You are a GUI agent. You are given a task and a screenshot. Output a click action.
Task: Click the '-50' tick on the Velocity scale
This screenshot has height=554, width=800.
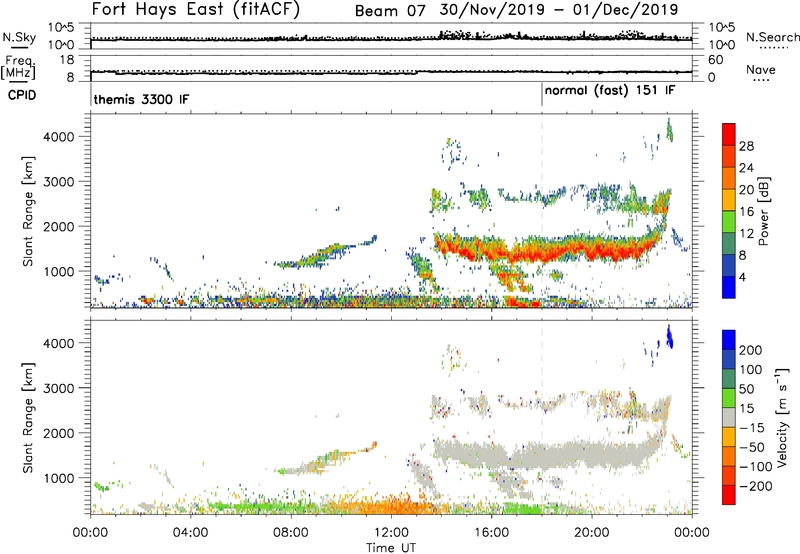pyautogui.click(x=752, y=447)
